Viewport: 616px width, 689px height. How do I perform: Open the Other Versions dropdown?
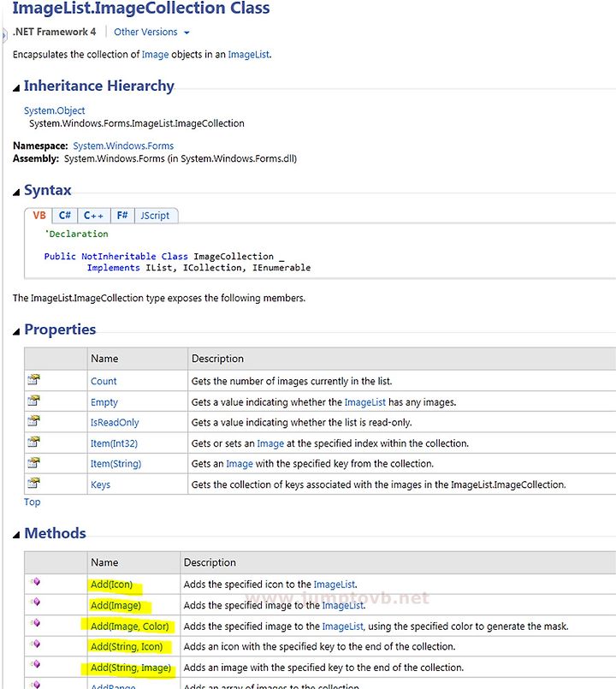(x=151, y=32)
